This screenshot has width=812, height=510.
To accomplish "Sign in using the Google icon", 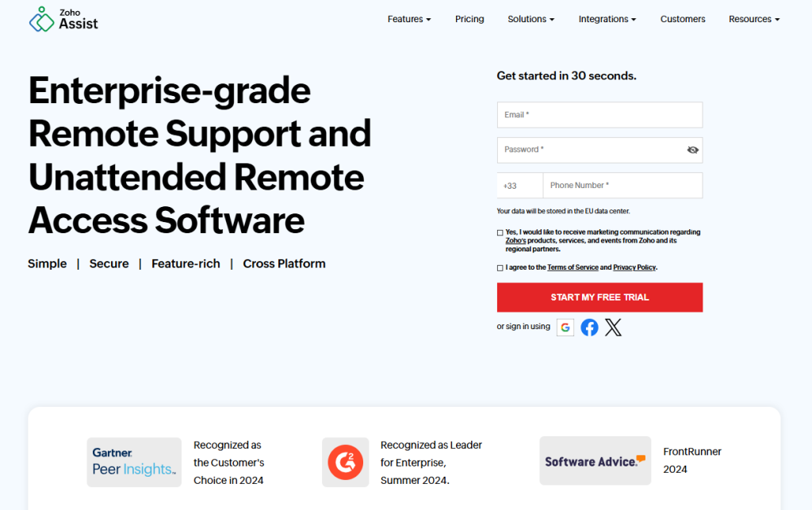I will coord(565,328).
